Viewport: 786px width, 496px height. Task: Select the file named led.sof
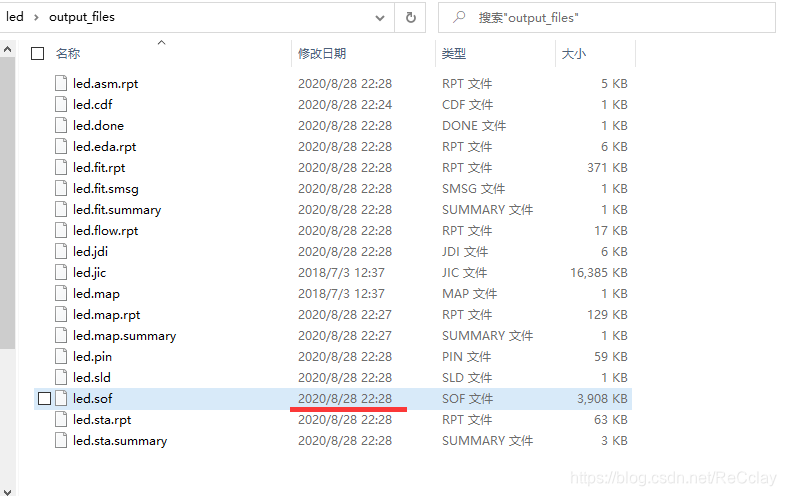pyautogui.click(x=92, y=399)
